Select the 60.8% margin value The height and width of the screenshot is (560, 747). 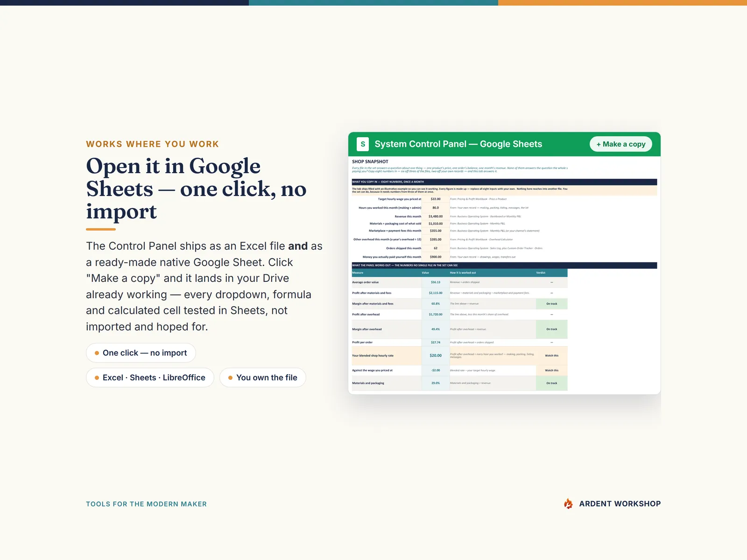pyautogui.click(x=436, y=304)
